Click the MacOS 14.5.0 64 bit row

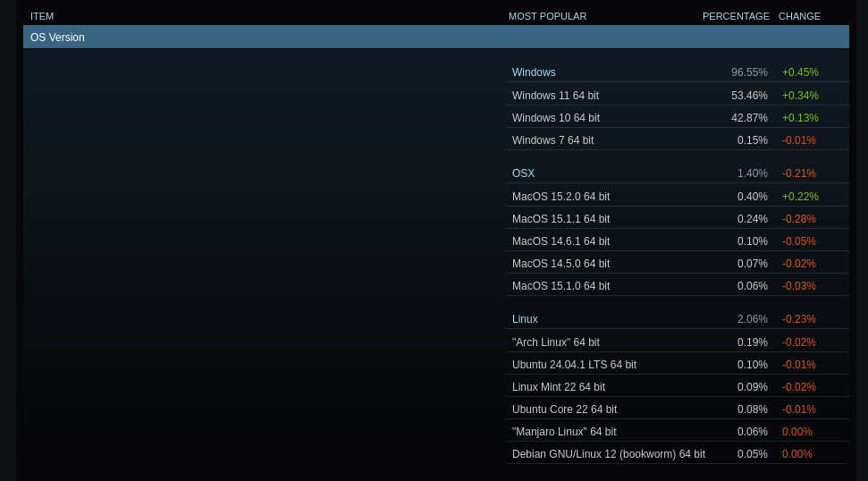677,264
